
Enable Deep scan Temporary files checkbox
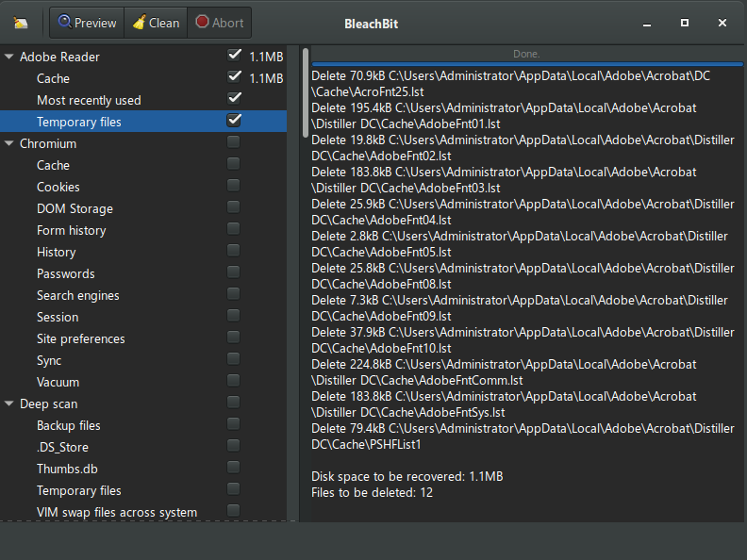[234, 489]
